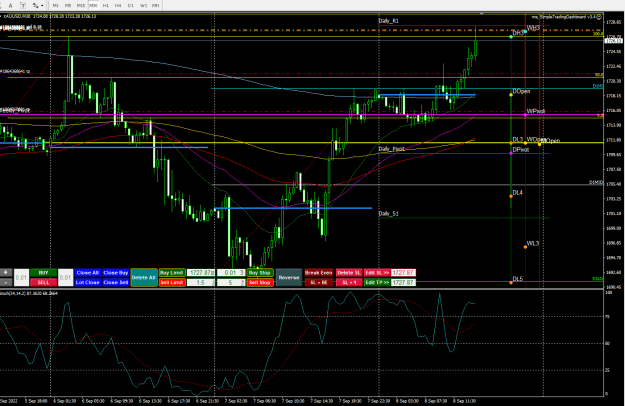Click the Edit SL >> button
Viewport: 625px width, 406px height.
click(377, 273)
